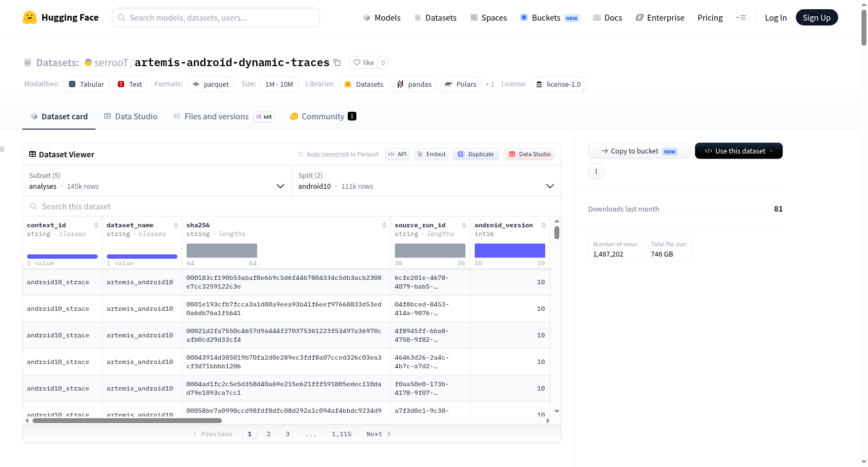
Task: Go to page 3 of rows
Action: tap(288, 434)
